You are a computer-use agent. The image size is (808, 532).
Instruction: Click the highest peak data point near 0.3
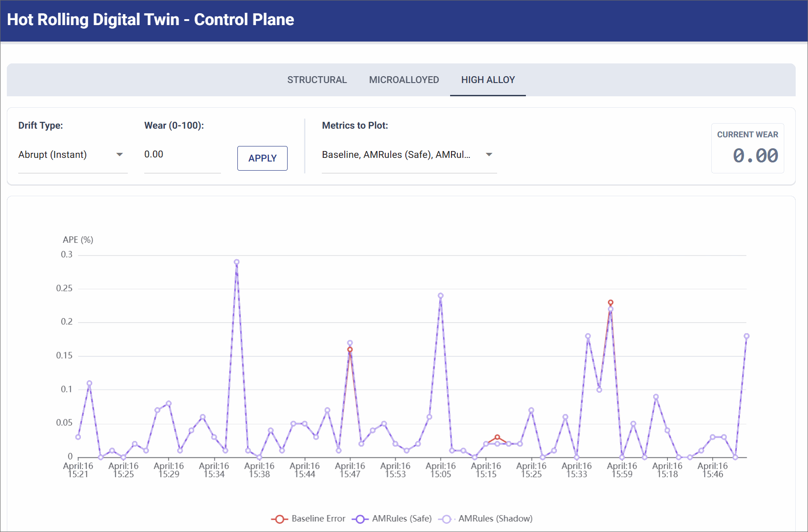(236, 262)
